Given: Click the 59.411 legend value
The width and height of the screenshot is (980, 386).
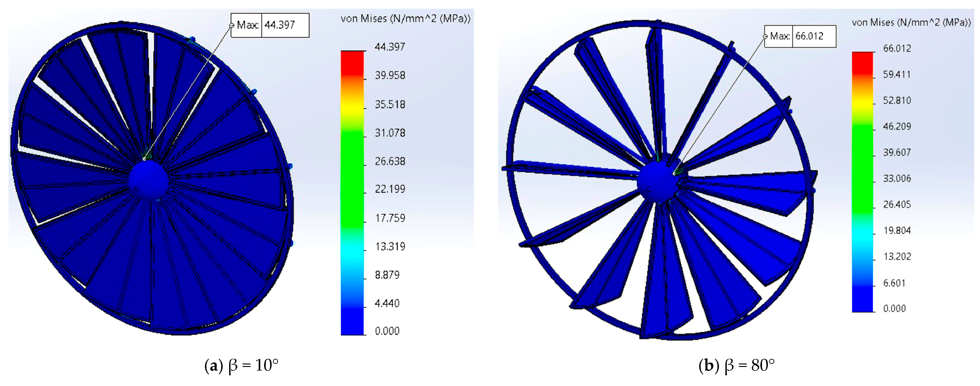Looking at the screenshot, I should (897, 74).
